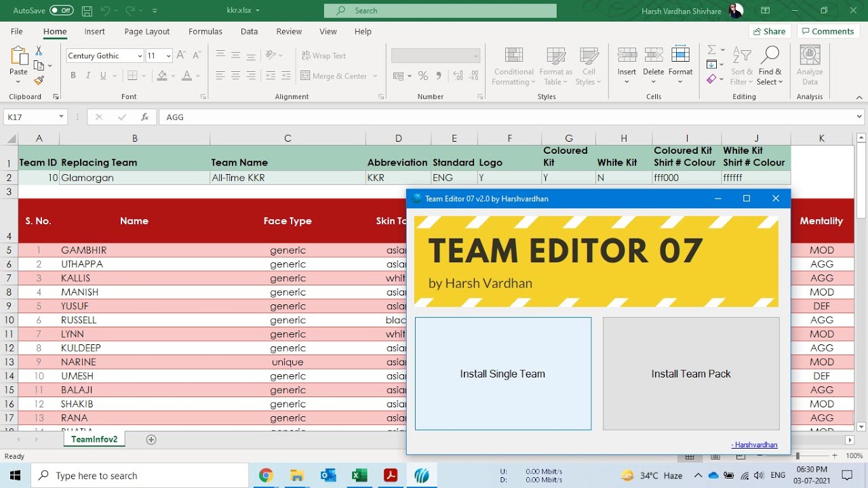Open Cell Styles dropdown
The height and width of the screenshot is (488, 868).
(x=589, y=66)
